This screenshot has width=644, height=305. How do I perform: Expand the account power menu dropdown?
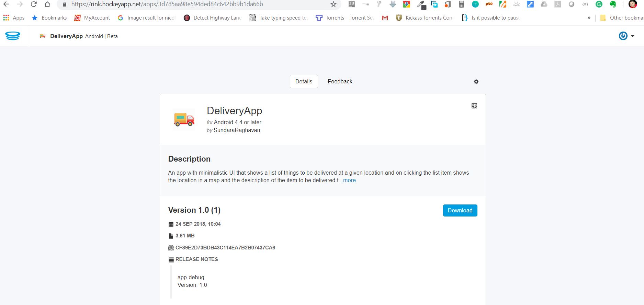tap(626, 36)
